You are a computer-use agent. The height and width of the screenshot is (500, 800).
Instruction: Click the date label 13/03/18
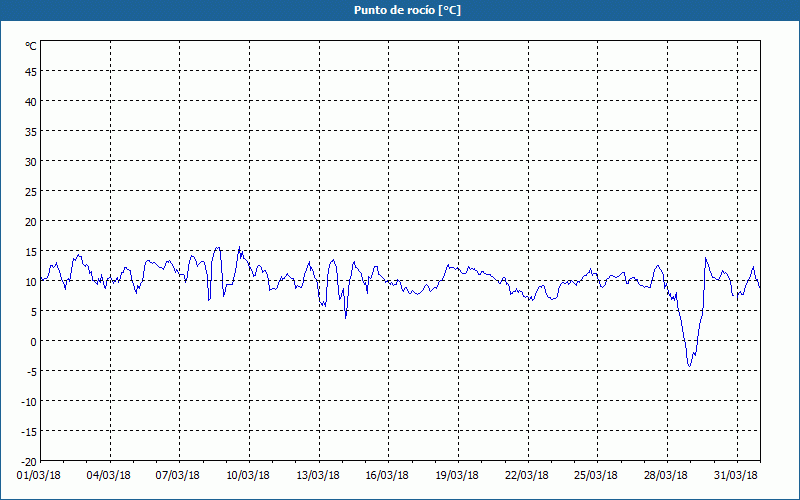point(318,476)
